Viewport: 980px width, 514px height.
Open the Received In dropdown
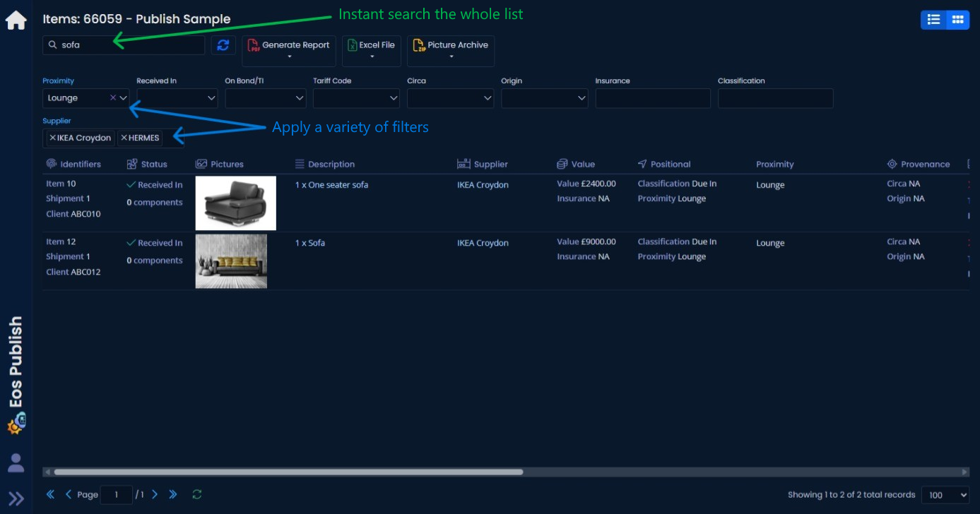point(177,98)
